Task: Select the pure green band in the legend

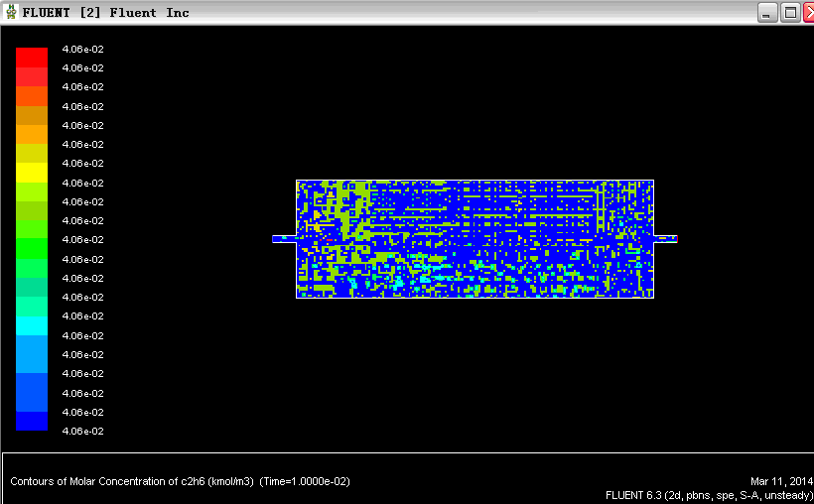Action: coord(32,248)
